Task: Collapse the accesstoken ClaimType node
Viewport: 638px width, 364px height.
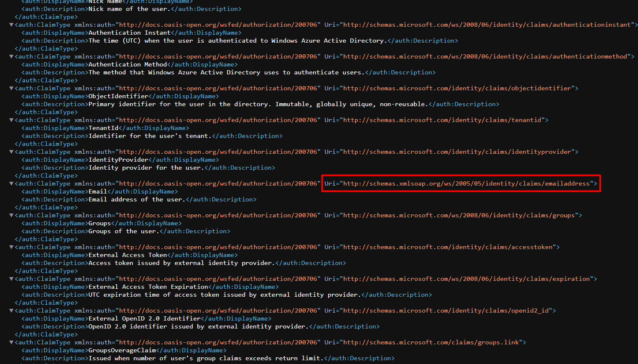Action: [11, 247]
